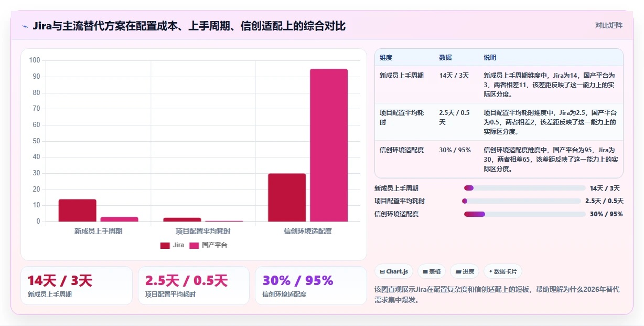Screen dimensions: 644x326
Task: Click the 进度 tag chip
Action: pos(465,271)
